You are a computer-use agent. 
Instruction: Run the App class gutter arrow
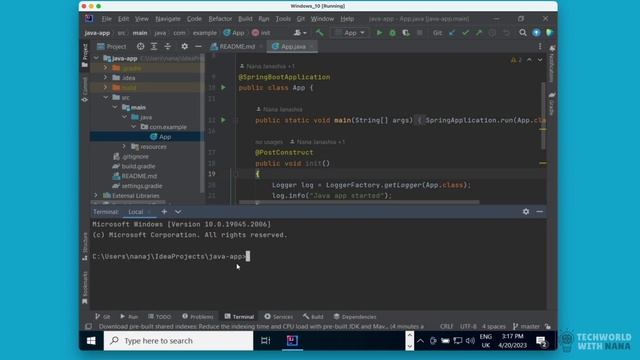[x=223, y=87]
